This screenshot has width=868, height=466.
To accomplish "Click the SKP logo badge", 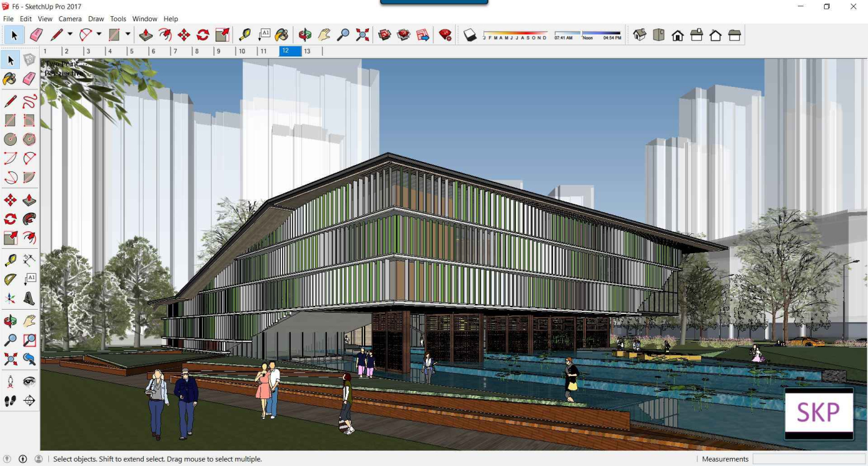I will pos(818,413).
